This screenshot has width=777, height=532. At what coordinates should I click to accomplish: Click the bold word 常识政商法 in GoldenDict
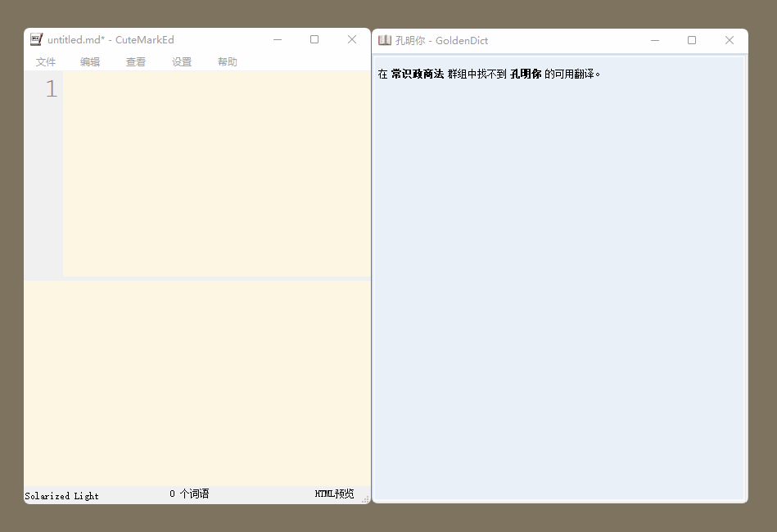418,74
